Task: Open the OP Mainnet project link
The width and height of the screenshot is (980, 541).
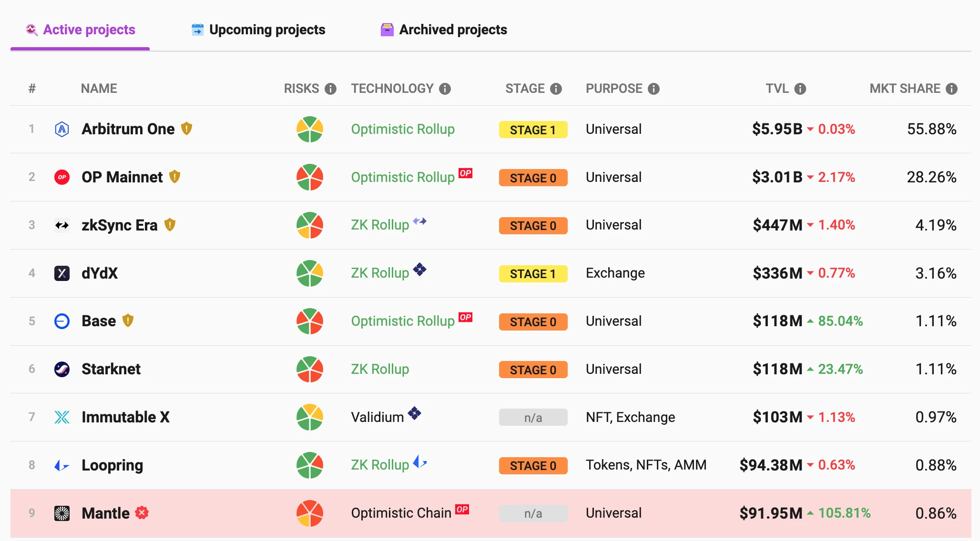Action: click(x=122, y=177)
